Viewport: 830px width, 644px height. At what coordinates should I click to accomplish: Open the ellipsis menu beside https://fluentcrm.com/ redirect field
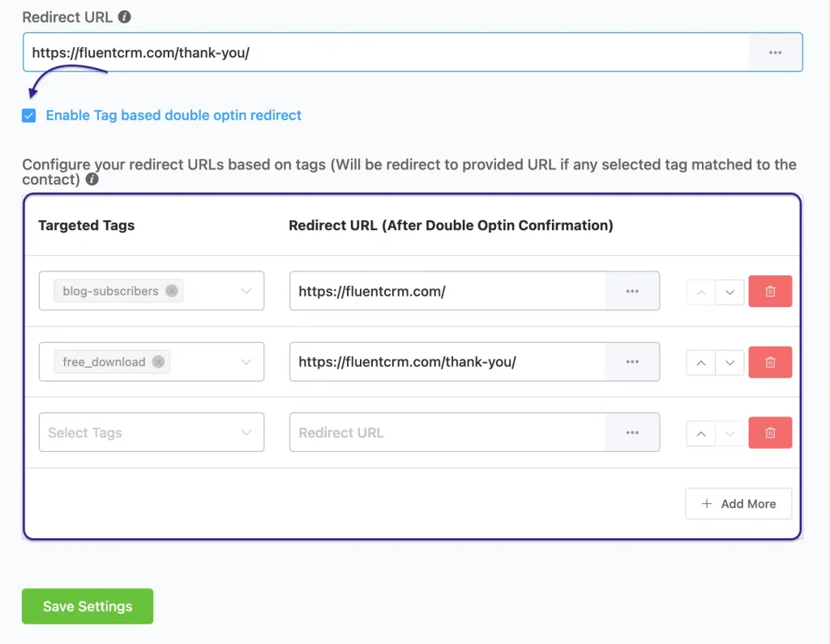632,291
